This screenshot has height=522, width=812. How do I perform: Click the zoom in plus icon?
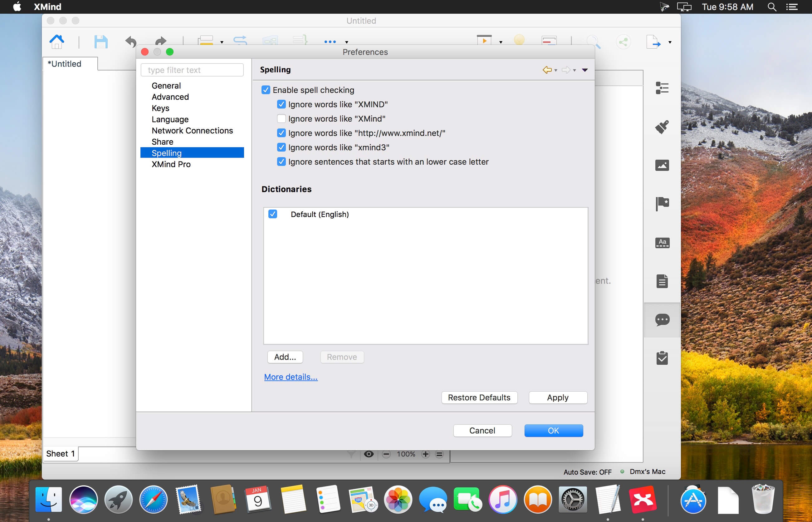[425, 454]
